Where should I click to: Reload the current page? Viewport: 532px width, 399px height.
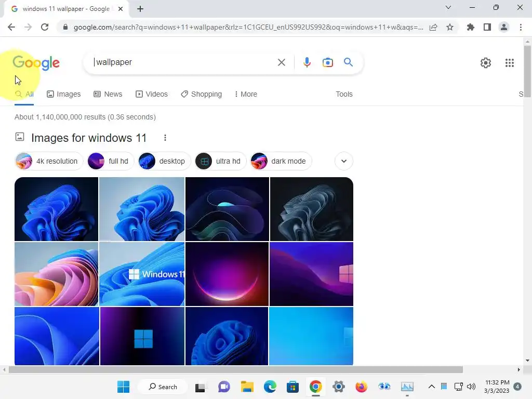[45, 27]
